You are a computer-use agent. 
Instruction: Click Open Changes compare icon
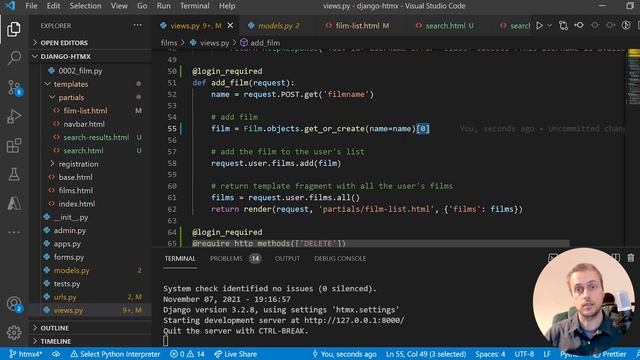[x=563, y=25]
